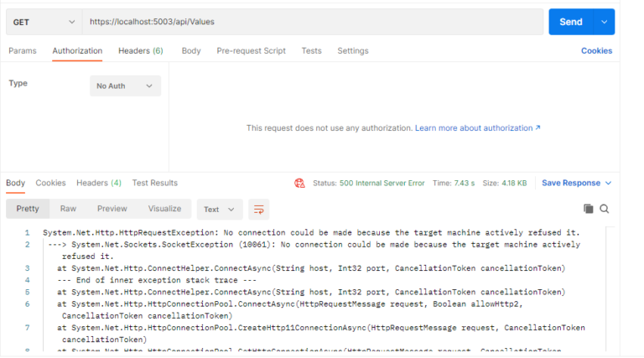The image size is (644, 358).
Task: Switch to the Params tab
Action: click(22, 51)
